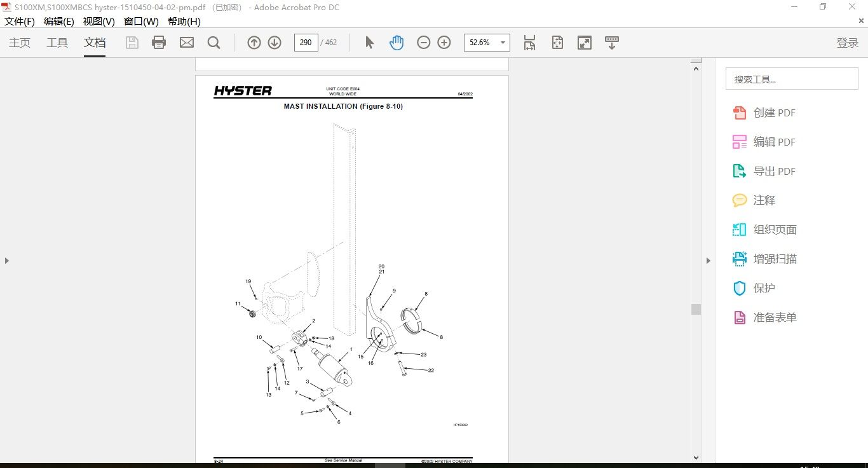Zoom in using the plus icon
Viewport: 868px width, 468px height.
444,42
